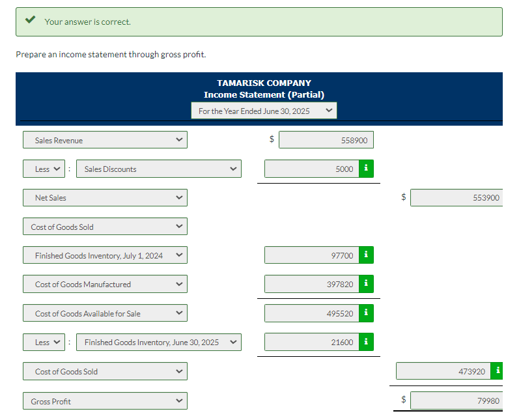
Task: Open the Less dropdown before Finished Goods June 30
Action: coord(44,342)
